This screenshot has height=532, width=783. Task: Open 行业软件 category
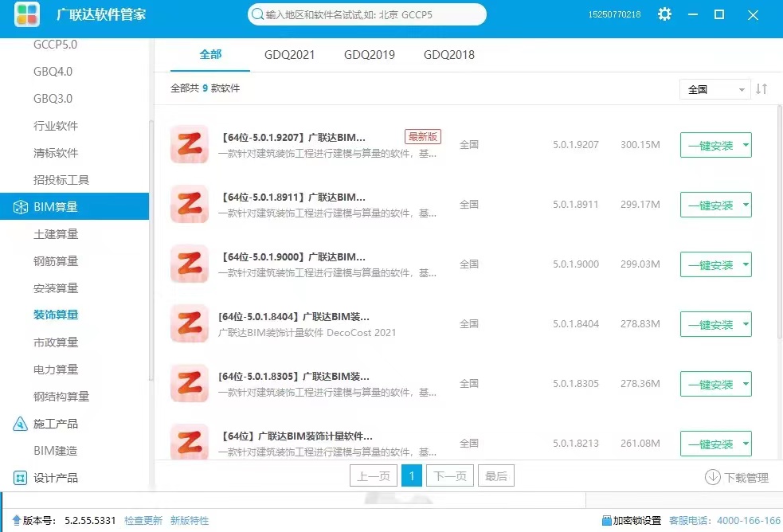56,126
